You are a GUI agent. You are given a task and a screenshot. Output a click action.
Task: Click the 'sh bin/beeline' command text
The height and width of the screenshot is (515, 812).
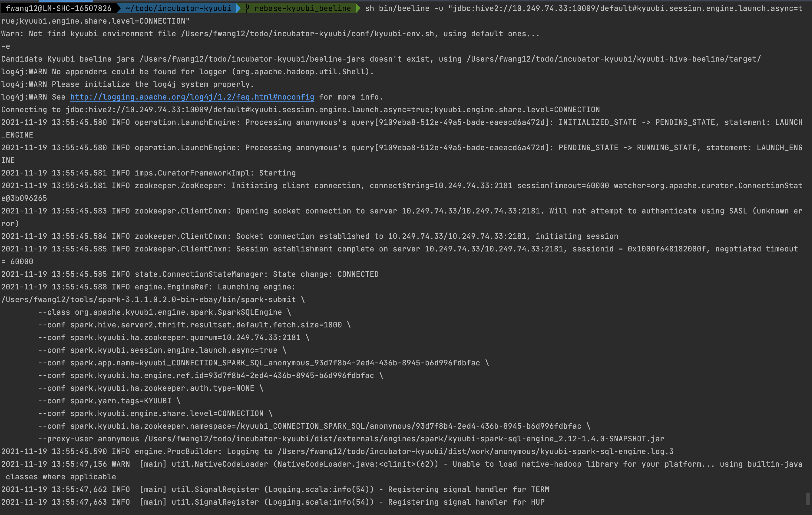tap(397, 8)
